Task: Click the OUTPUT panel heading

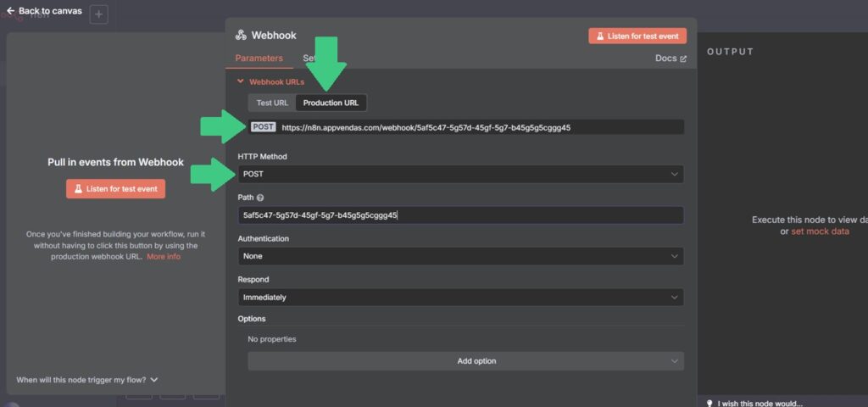Action: coord(730,52)
